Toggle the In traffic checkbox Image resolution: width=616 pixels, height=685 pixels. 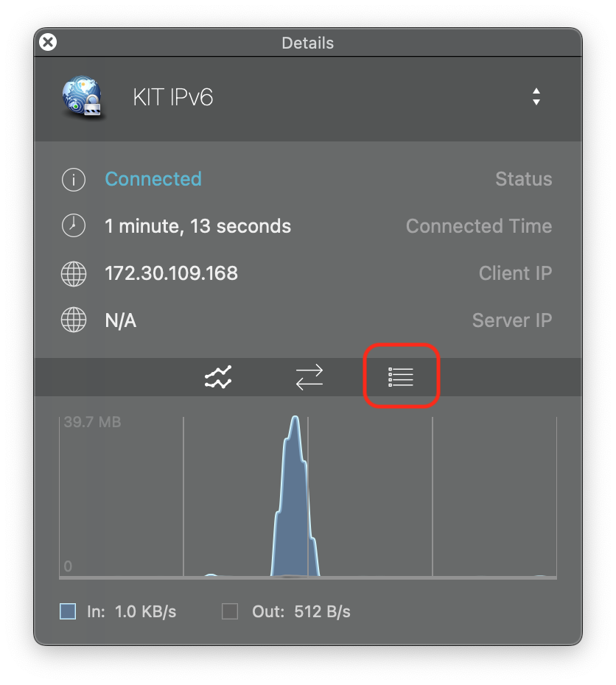click(68, 611)
